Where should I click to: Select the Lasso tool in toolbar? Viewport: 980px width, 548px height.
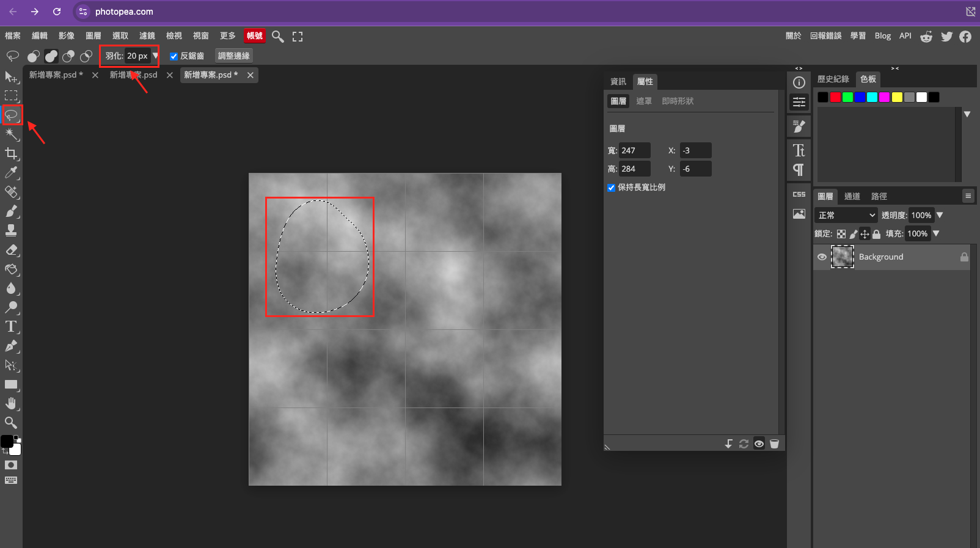click(x=11, y=115)
